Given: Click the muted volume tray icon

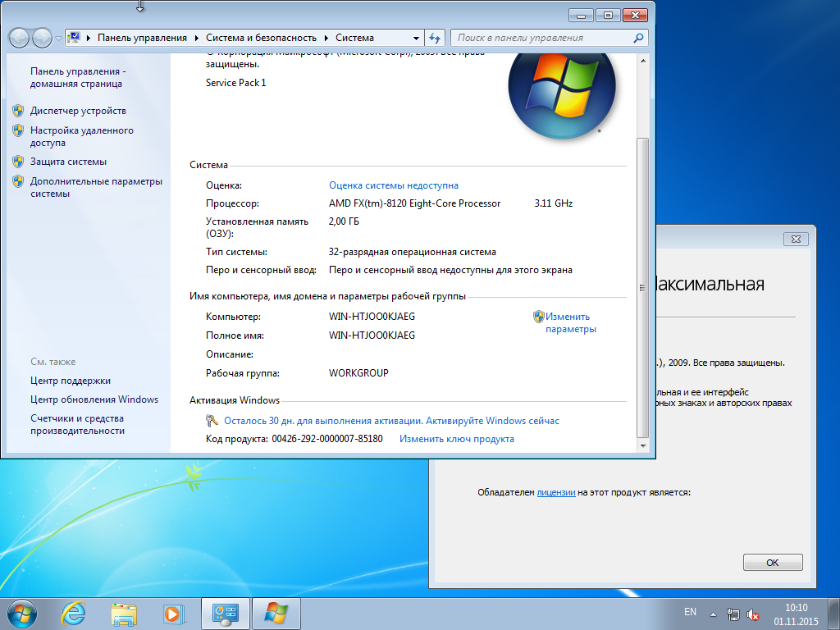Looking at the screenshot, I should tap(753, 614).
